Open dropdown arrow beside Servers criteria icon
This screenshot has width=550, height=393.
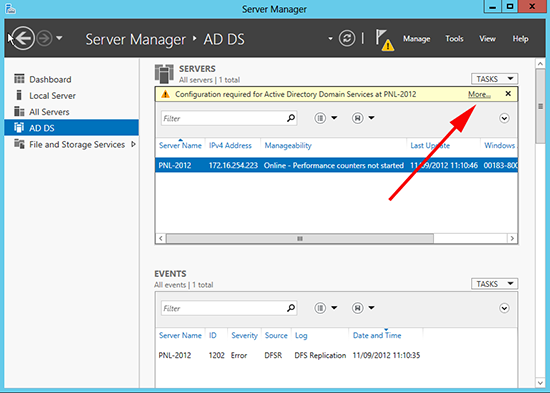coord(334,118)
